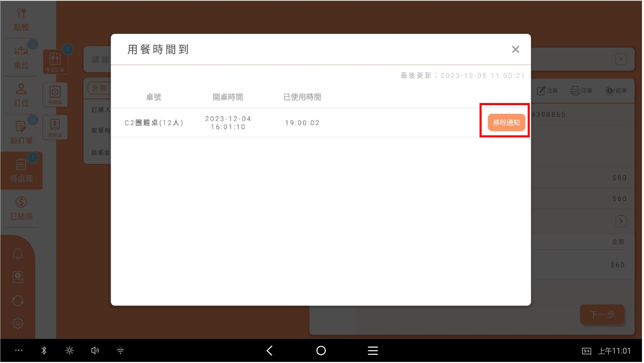
Task: Select the 今日訂單 order filter icon
Action: [55, 62]
